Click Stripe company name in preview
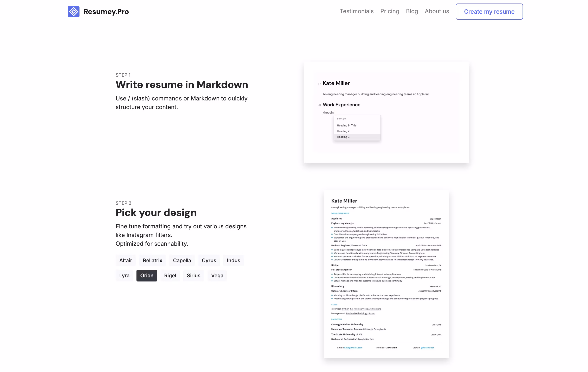 coord(335,265)
